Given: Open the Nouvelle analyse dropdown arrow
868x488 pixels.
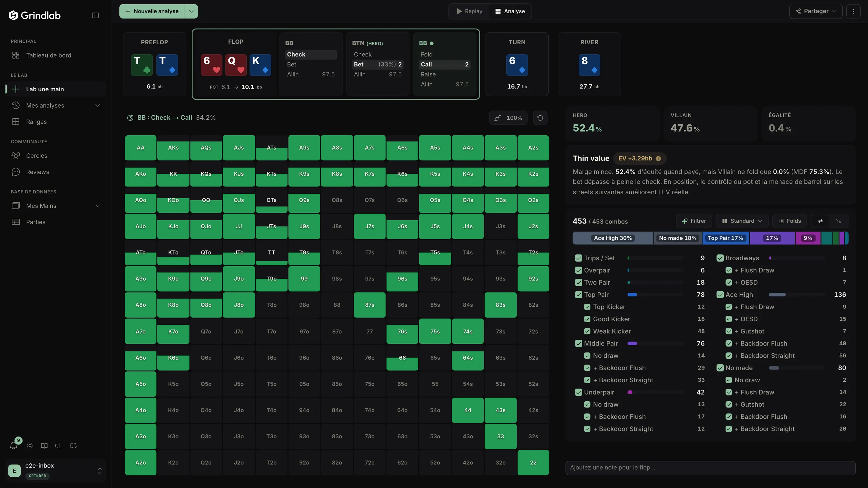Looking at the screenshot, I should [191, 11].
